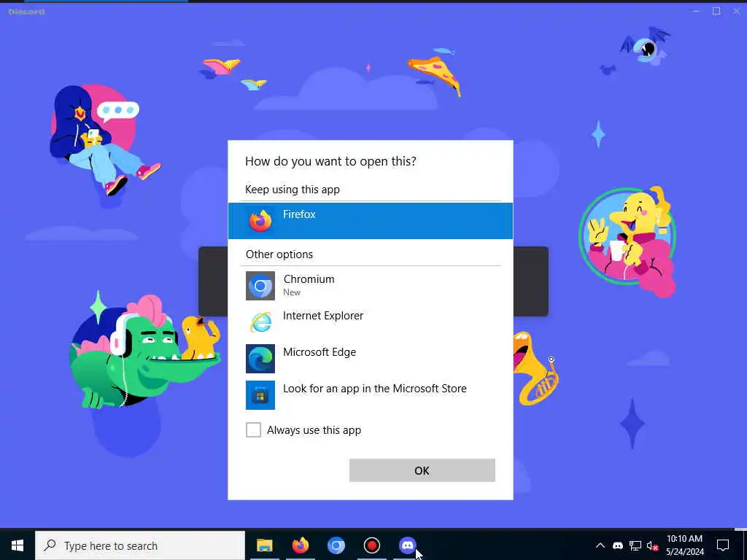Select the Chromium text entry

[309, 279]
